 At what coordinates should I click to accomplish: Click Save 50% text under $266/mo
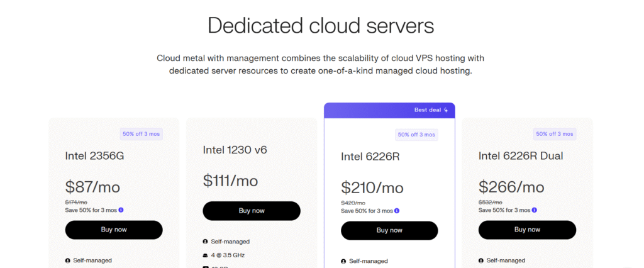[504, 210]
